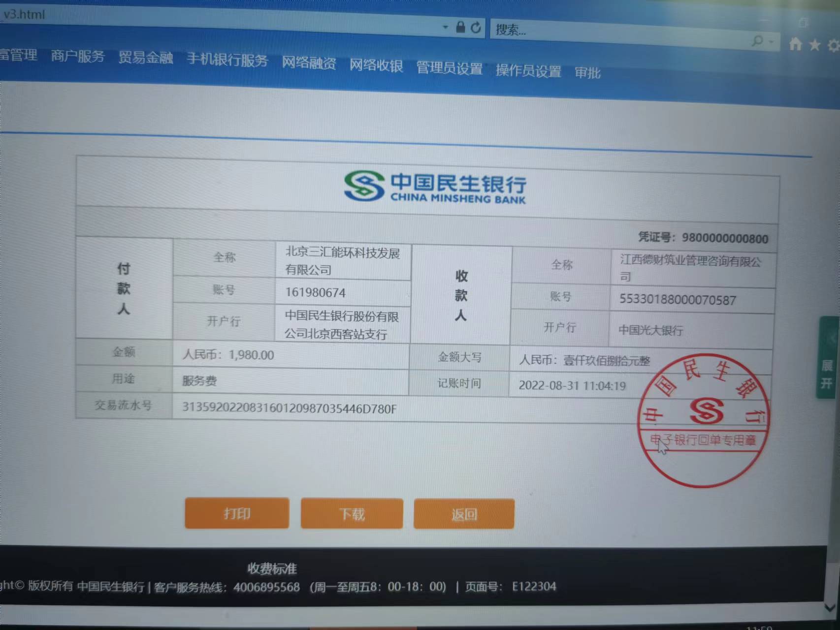
Task: Open the browser home page icon
Action: click(795, 44)
